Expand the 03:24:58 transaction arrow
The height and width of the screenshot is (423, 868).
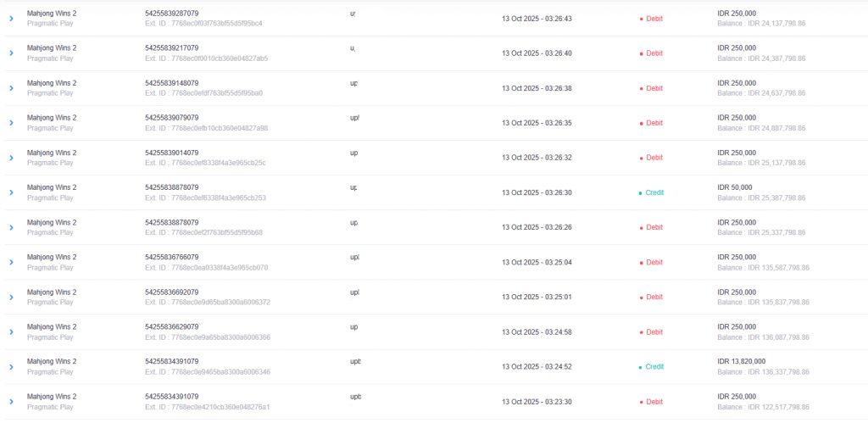[11, 332]
